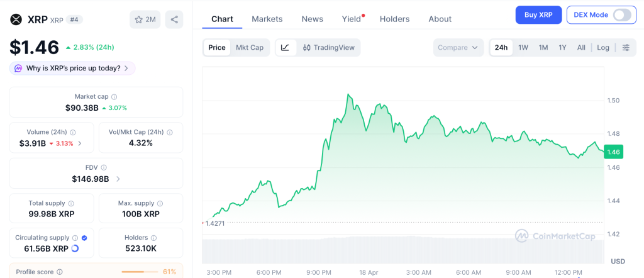This screenshot has width=644, height=278.
Task: Open the Holders tab
Action: [x=394, y=19]
